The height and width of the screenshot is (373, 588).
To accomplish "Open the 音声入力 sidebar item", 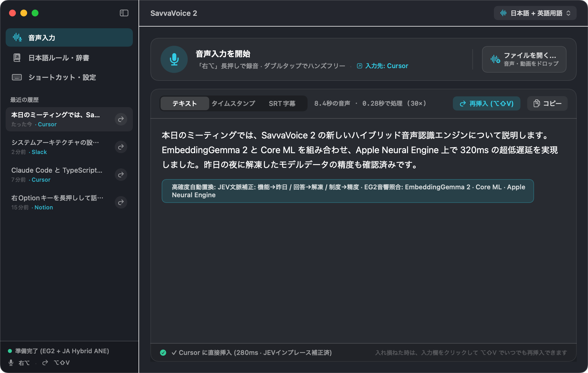I will [69, 38].
